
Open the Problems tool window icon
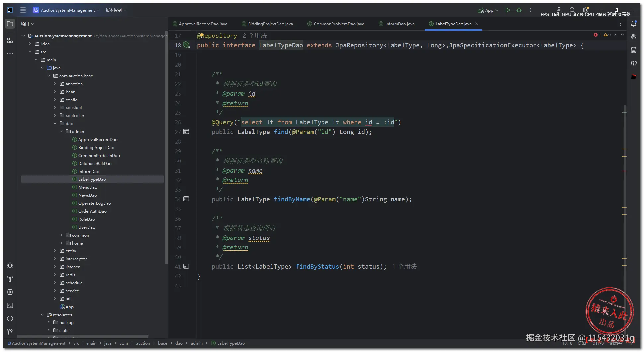10,318
